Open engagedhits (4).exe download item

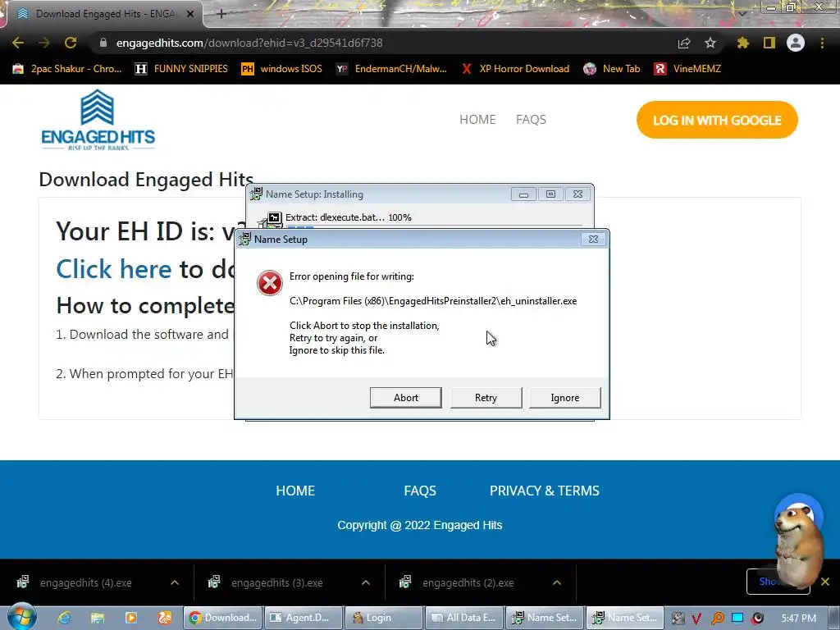pos(85,583)
